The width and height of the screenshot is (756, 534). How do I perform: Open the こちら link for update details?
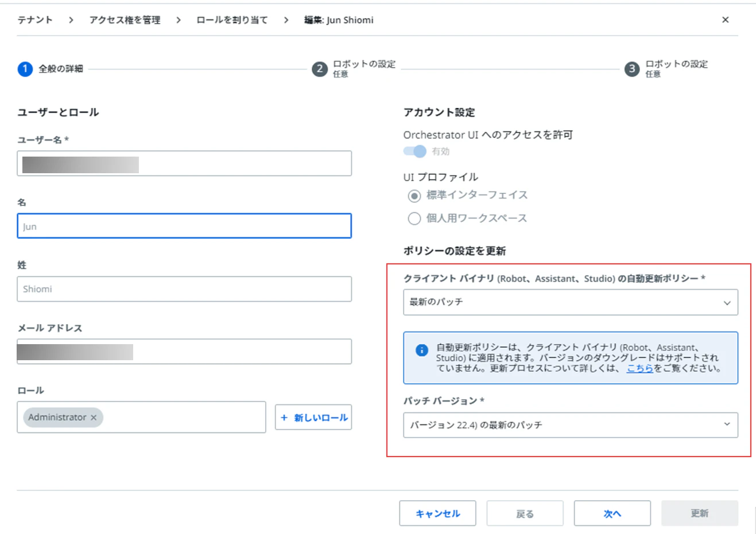click(x=640, y=368)
